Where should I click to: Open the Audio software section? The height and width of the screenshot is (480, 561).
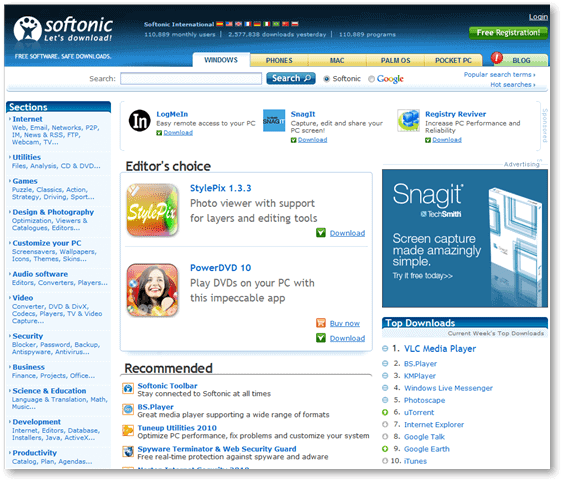click(x=40, y=274)
